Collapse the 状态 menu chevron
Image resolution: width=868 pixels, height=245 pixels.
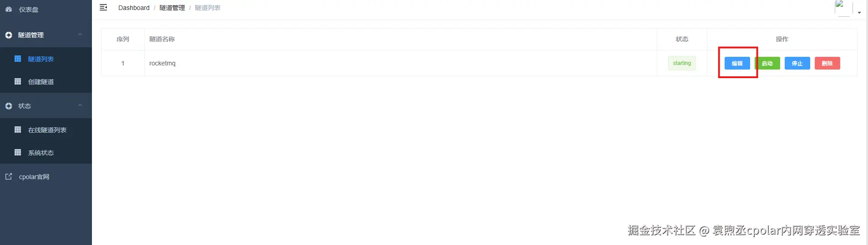[80, 105]
